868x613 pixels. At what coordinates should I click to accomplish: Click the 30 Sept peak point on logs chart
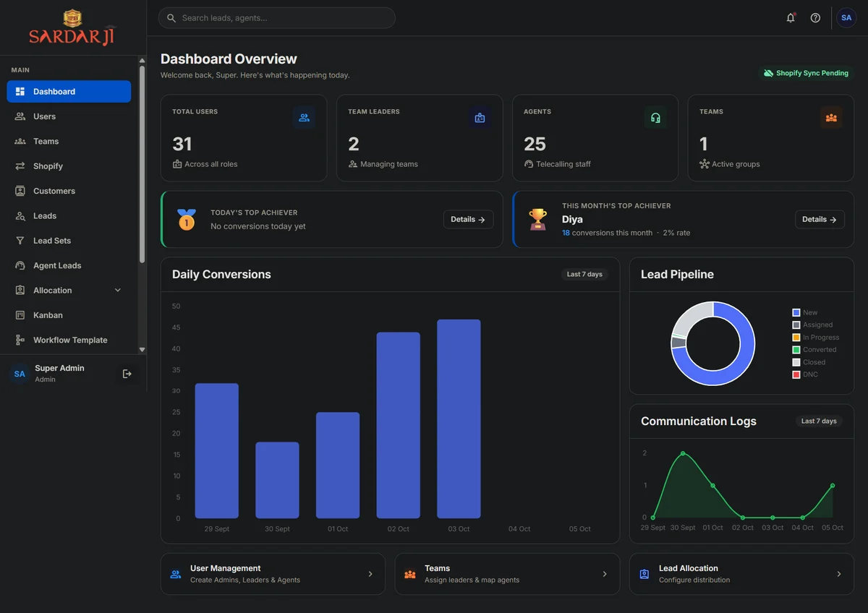pos(683,453)
